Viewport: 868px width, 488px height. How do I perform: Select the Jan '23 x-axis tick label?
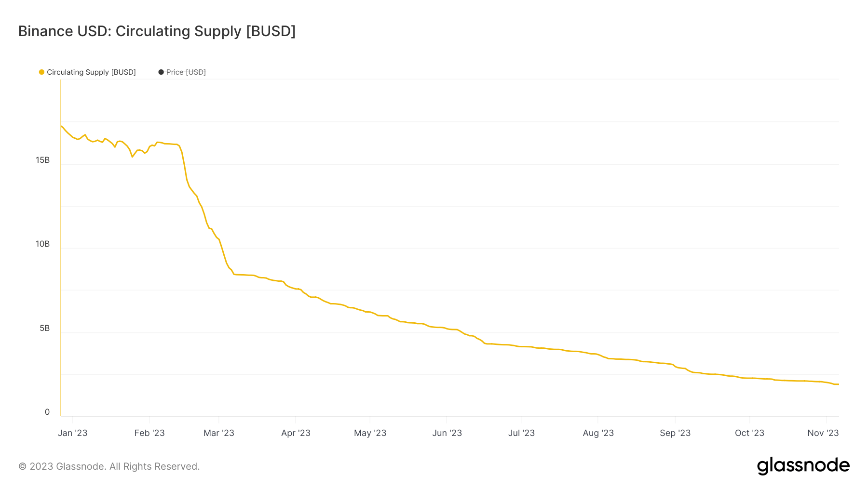point(73,433)
